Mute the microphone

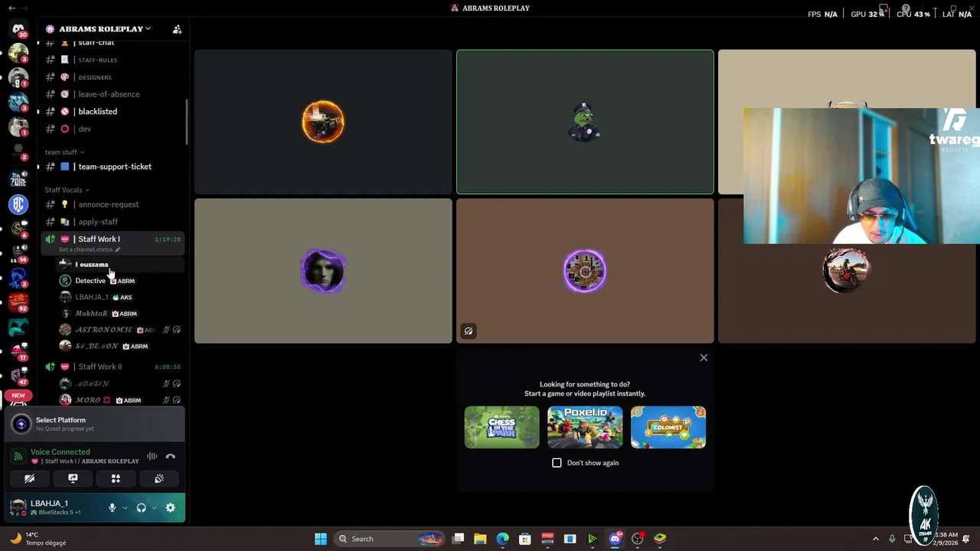pyautogui.click(x=112, y=507)
